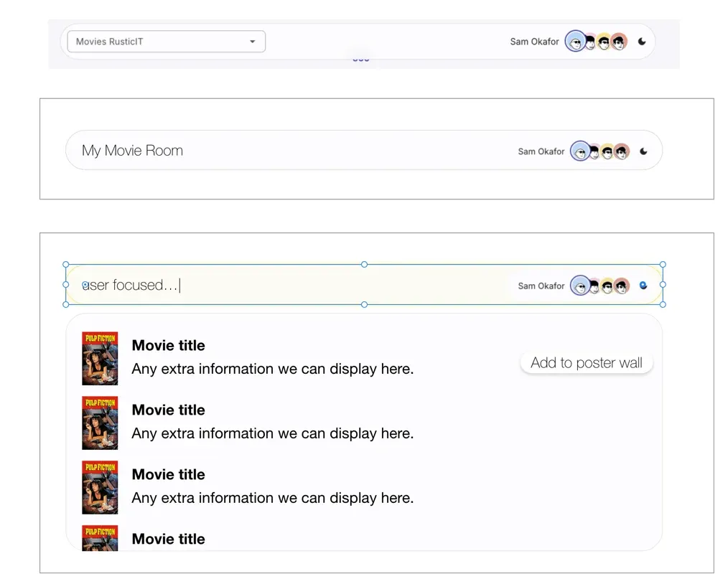
Task: Select blue-ringed avatar in My Movie Room bar
Action: pos(580,151)
